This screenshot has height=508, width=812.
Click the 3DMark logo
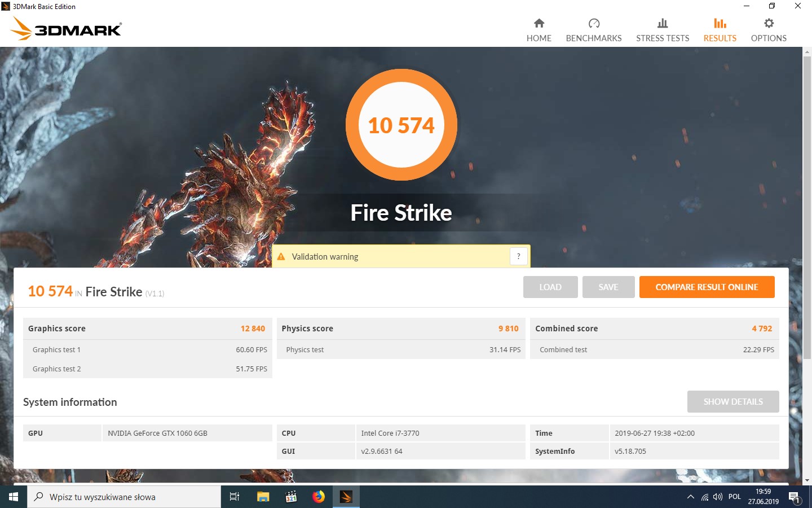(67, 29)
